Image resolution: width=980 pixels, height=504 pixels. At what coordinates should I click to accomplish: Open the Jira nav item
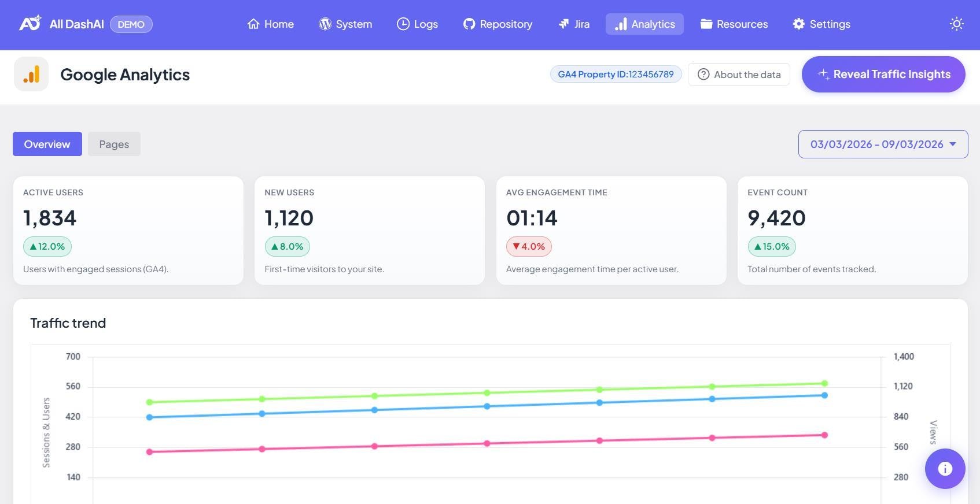(574, 24)
